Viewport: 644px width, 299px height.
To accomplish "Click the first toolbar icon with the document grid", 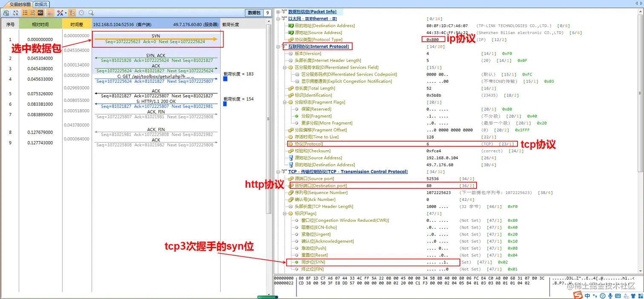I will point(6,13).
